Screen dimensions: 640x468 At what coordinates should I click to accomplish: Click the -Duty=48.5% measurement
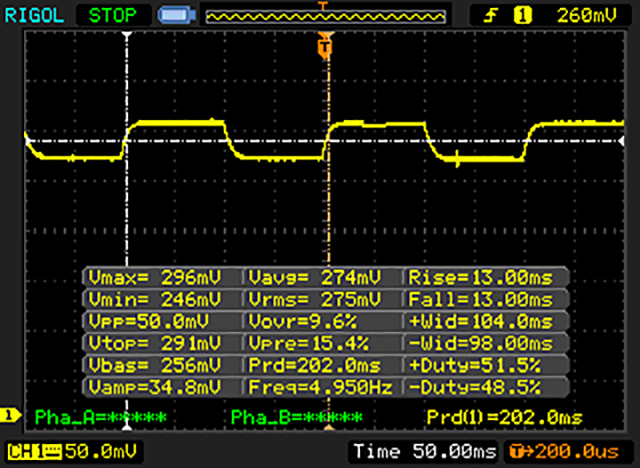click(x=475, y=387)
